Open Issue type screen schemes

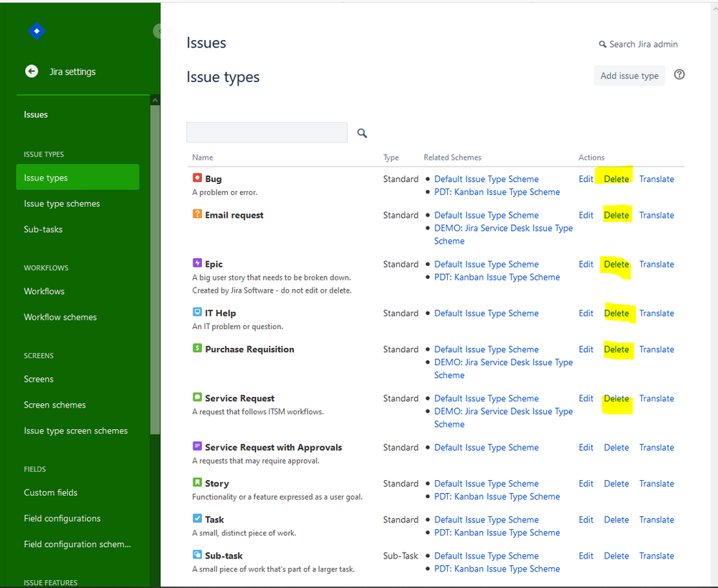coord(75,431)
